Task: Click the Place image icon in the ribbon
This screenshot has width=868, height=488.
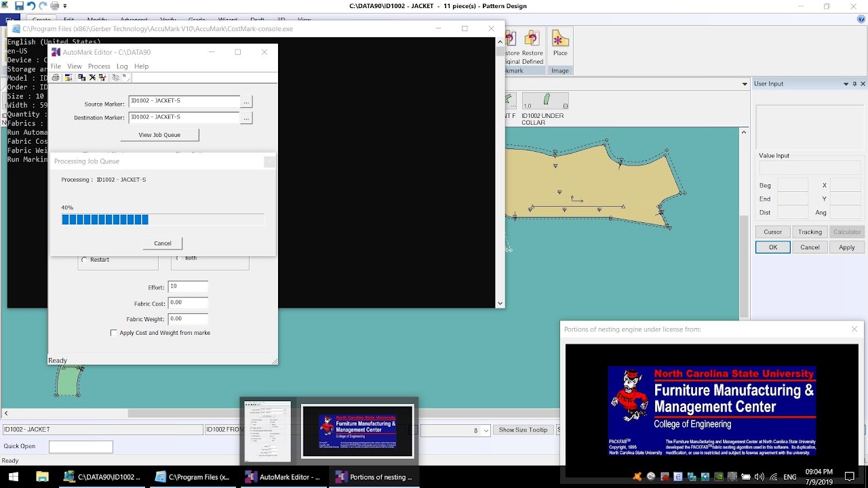Action: (560, 42)
